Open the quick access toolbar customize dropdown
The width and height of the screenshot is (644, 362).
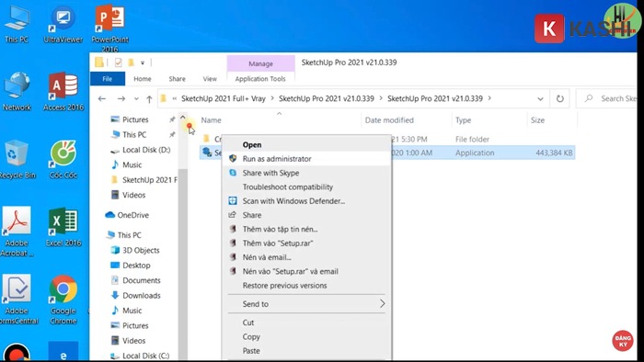click(x=143, y=62)
